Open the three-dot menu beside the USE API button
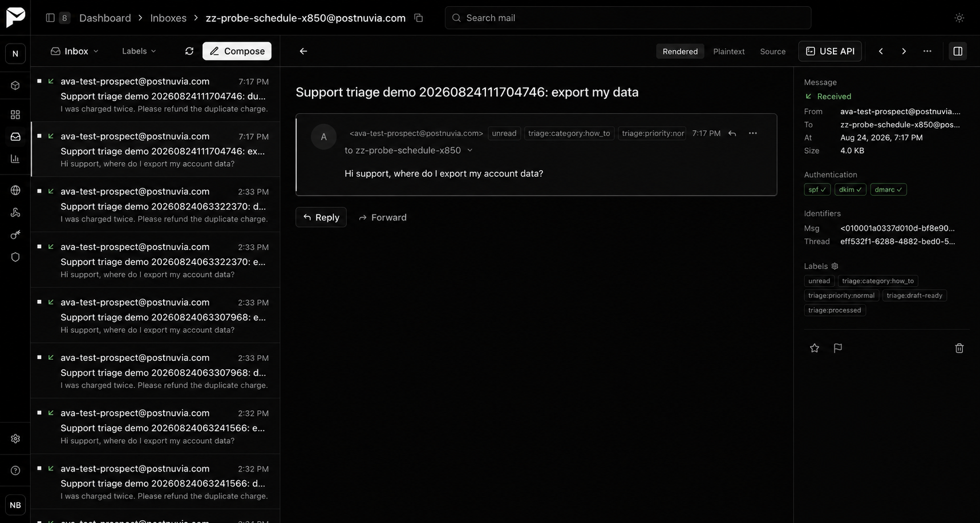This screenshot has width=980, height=523. 928,51
